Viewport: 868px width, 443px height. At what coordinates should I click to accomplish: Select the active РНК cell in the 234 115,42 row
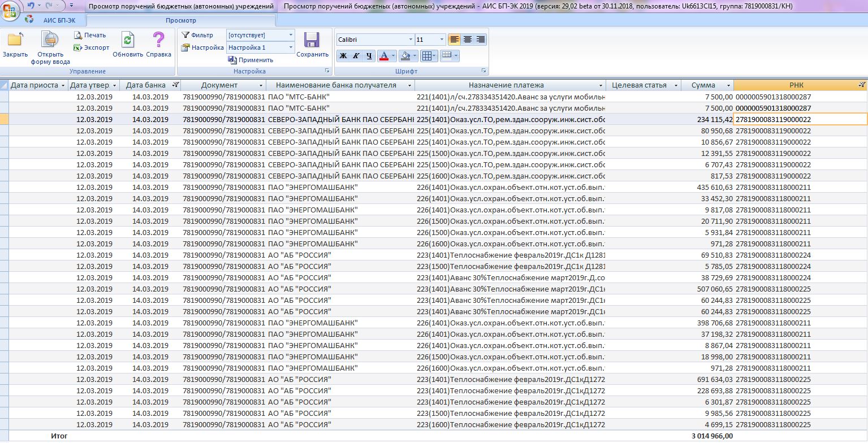801,119
